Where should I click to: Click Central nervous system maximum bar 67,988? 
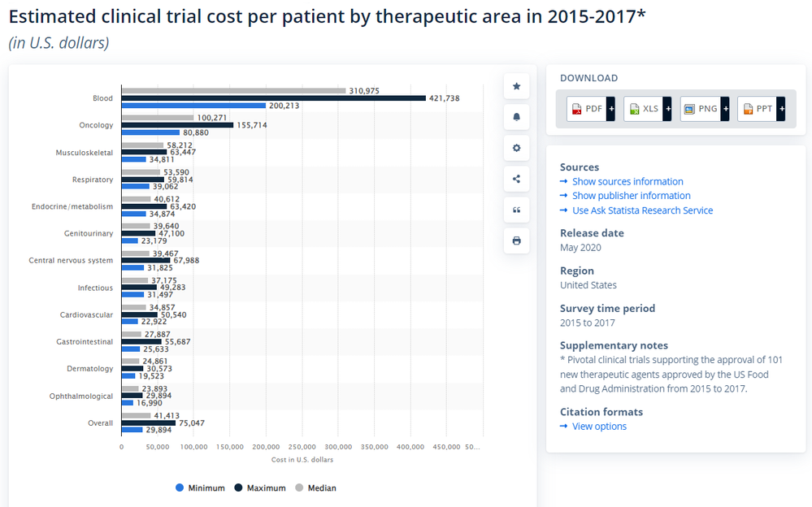click(146, 260)
